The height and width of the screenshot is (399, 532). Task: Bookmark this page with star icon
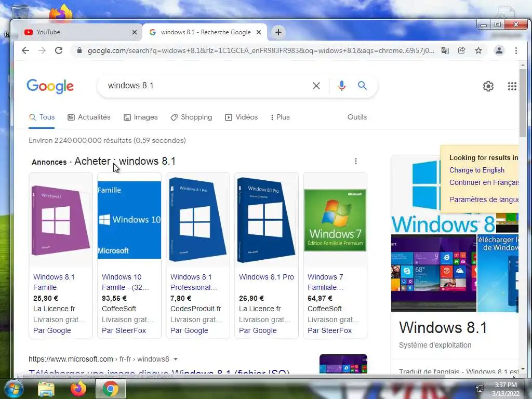coord(478,50)
